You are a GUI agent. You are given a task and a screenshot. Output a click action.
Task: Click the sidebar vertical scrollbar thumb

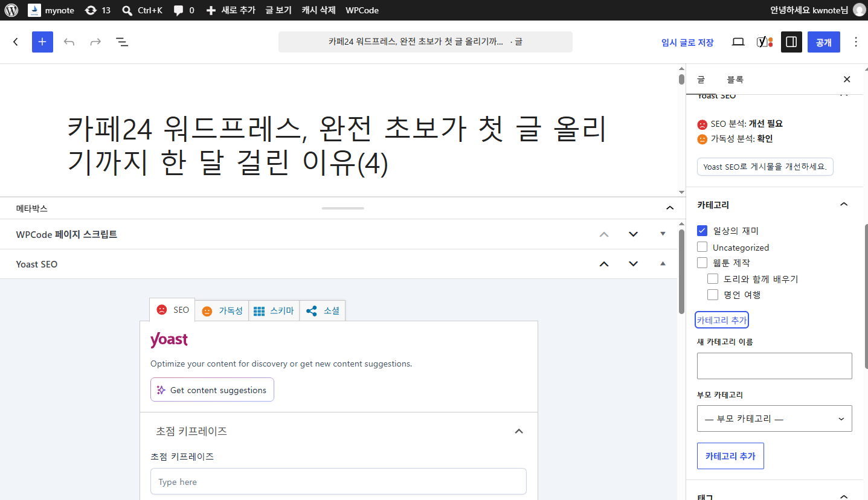click(x=866, y=296)
